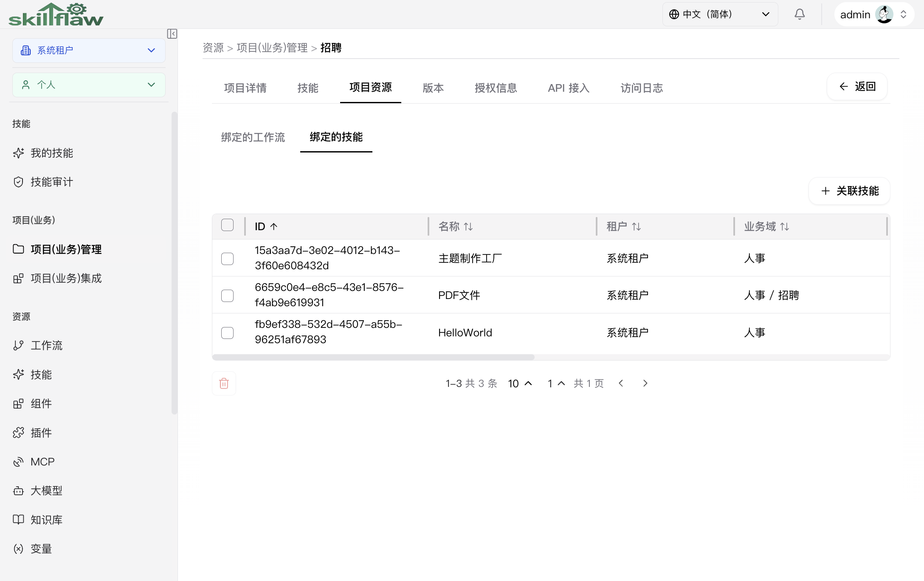Click MCP satellite icon
This screenshot has width=924, height=581.
[x=18, y=462]
